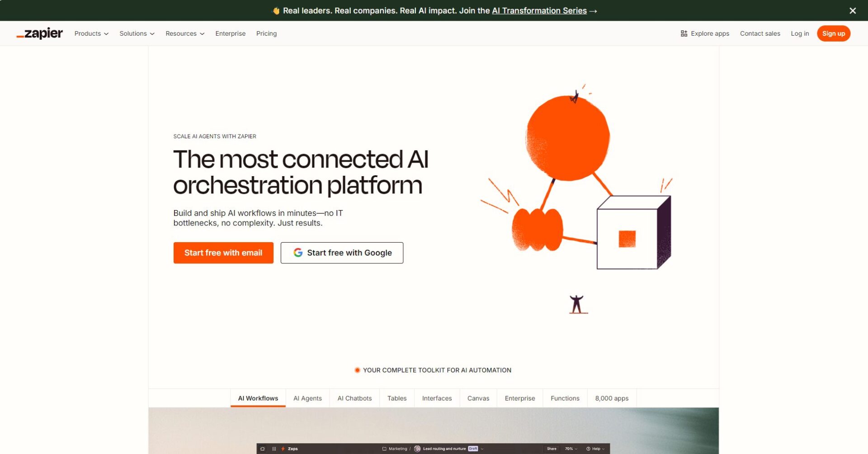Click the Google logo on signup button
The image size is (868, 454).
298,253
